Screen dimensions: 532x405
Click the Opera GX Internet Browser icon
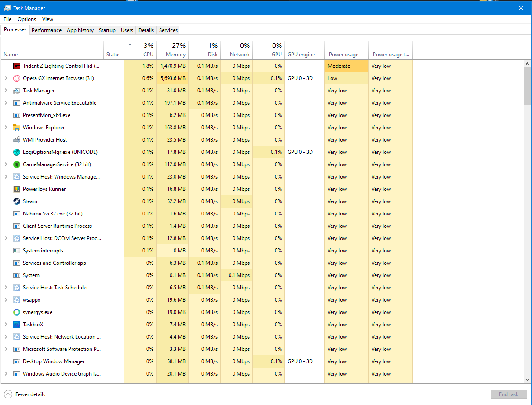click(17, 78)
